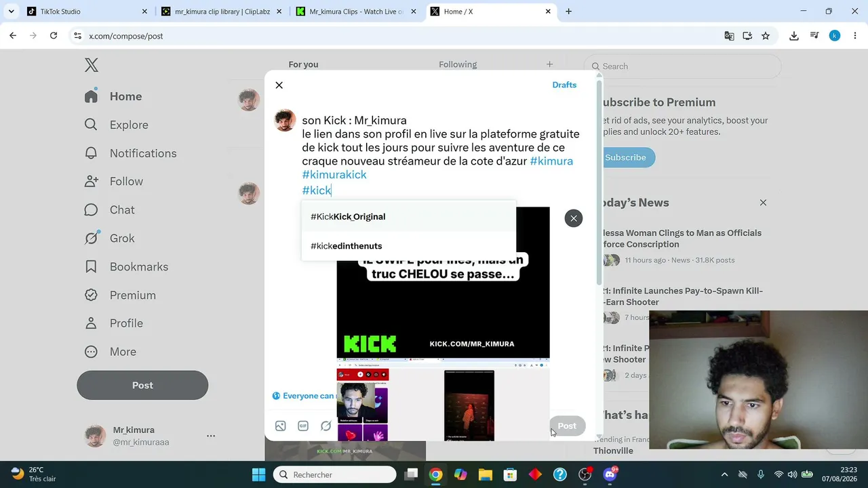Viewport: 868px width, 488px height.
Task: Open account options next to Mr_kimura
Action: point(211,436)
